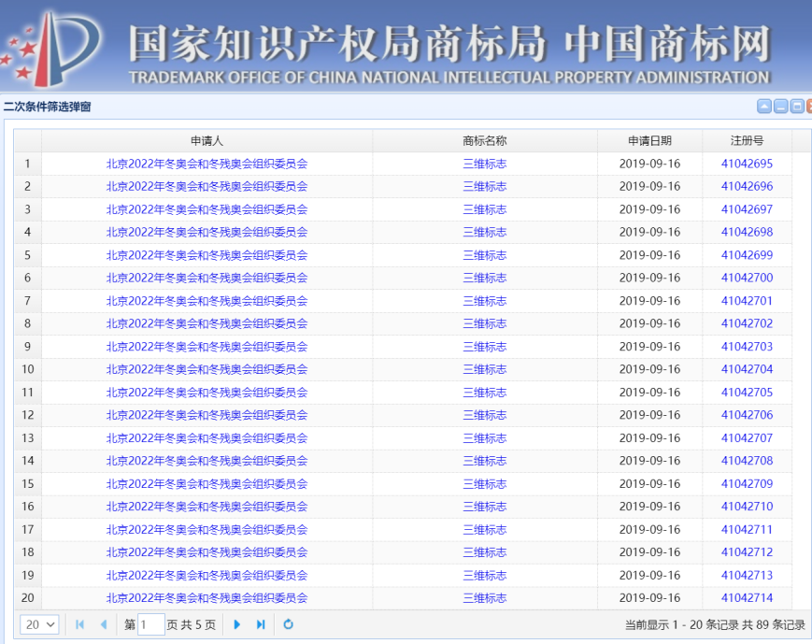Open registration number 41042710

747,507
